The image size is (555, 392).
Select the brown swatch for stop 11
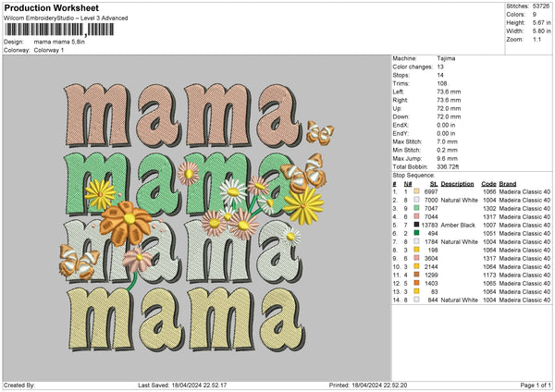point(416,275)
